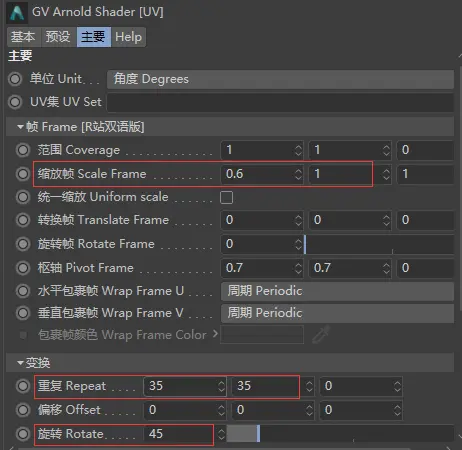Enable the 统一缩放 Uniform scale checkbox
Screen dimensions: 462x450
pyautogui.click(x=226, y=197)
